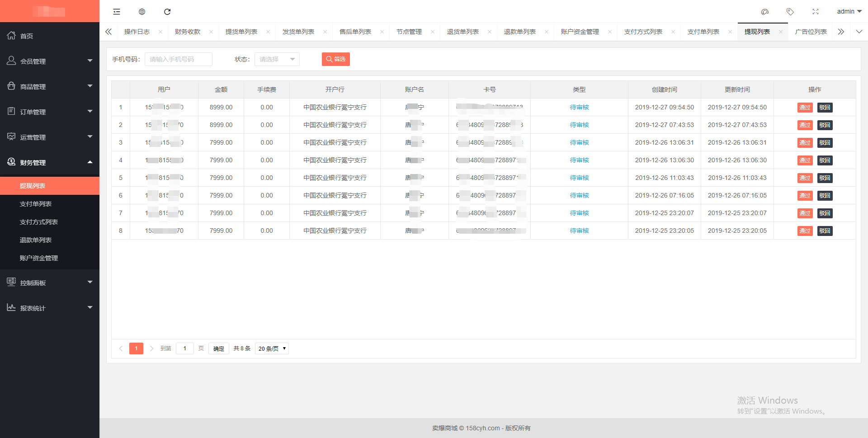Click 待审核 status in row 7
The width and height of the screenshot is (868, 438).
[579, 213]
